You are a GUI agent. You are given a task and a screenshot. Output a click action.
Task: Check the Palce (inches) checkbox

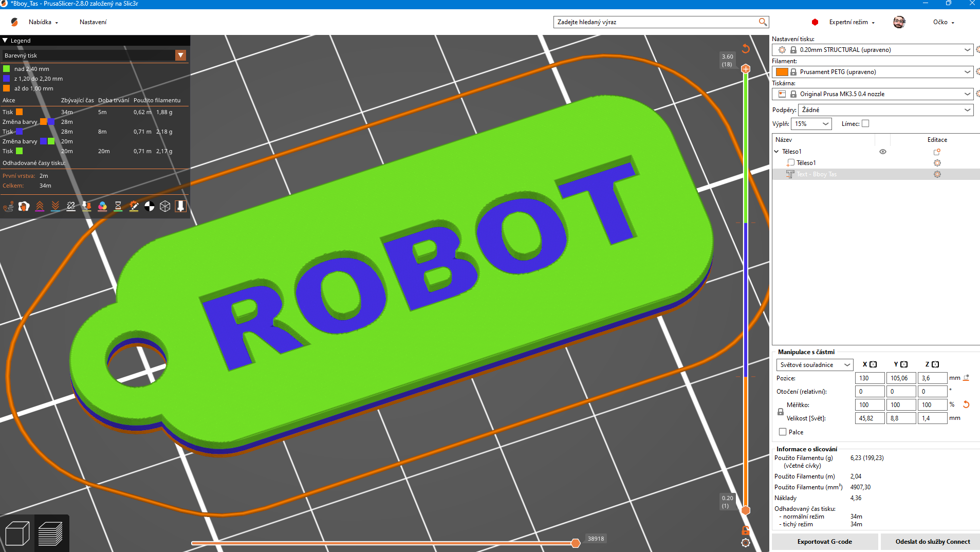pyautogui.click(x=783, y=432)
